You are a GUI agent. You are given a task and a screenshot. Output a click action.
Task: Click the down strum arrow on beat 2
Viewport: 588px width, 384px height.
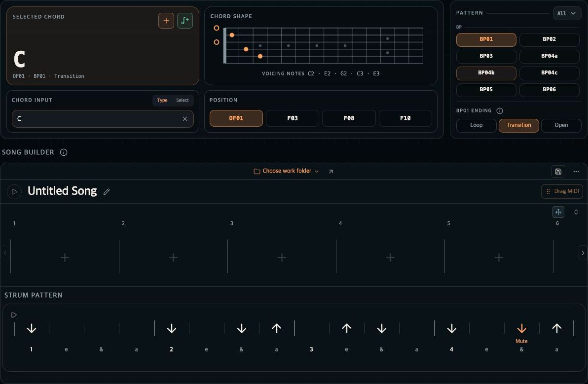coord(172,329)
